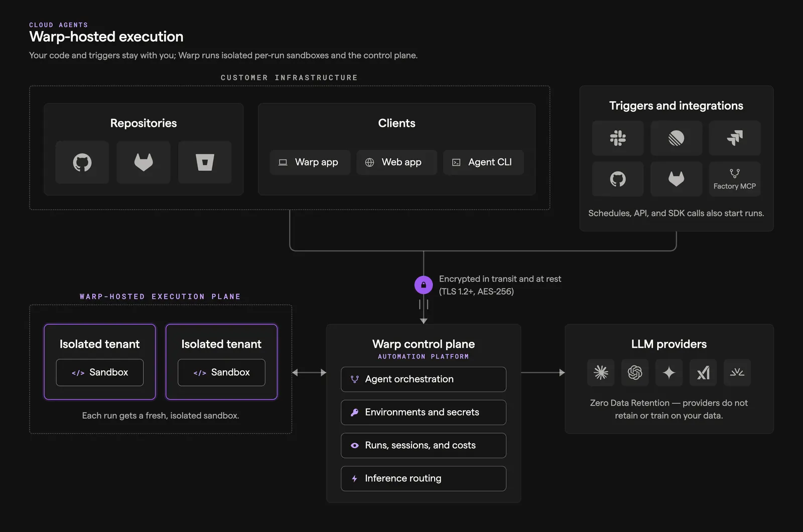Open the Slack integration tile
Image resolution: width=803 pixels, height=532 pixels.
618,138
